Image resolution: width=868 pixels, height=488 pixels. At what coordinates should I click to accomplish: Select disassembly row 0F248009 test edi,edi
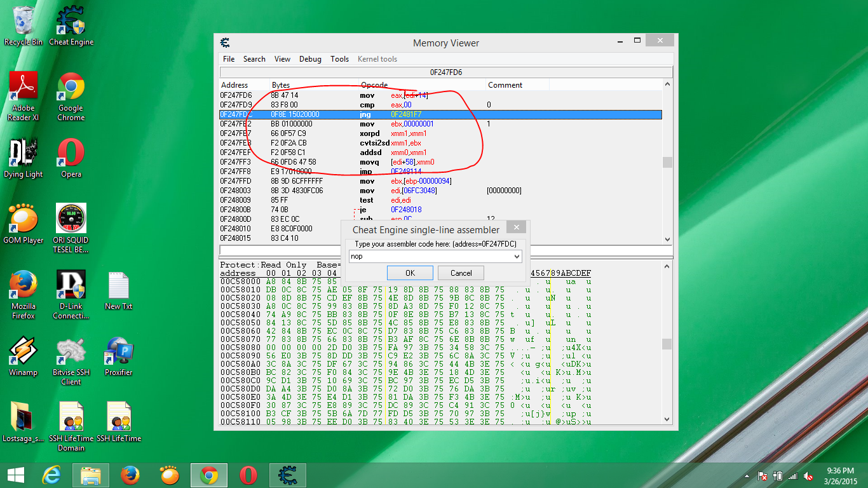[441, 200]
